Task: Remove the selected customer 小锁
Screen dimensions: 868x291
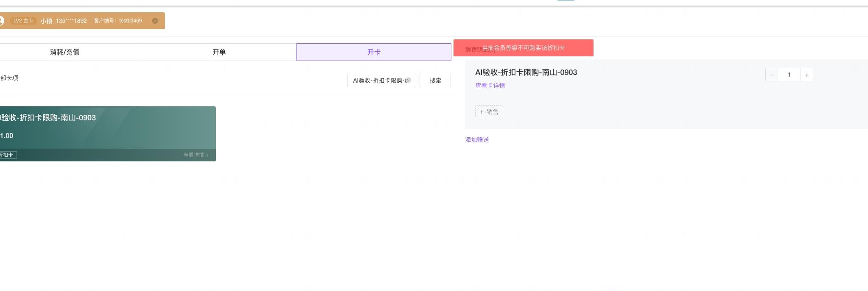Action: click(x=155, y=21)
